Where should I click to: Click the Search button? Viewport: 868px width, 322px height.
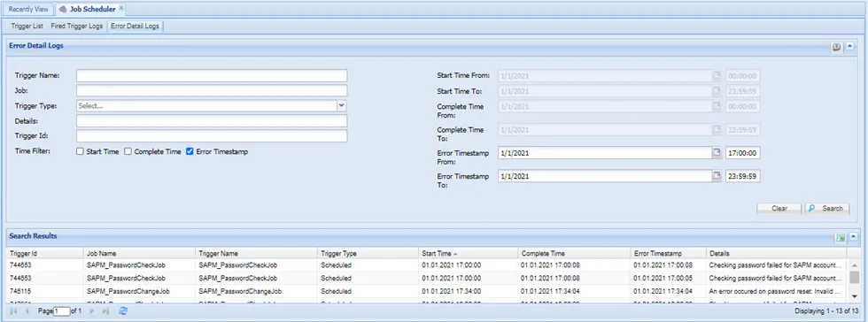pyautogui.click(x=827, y=209)
